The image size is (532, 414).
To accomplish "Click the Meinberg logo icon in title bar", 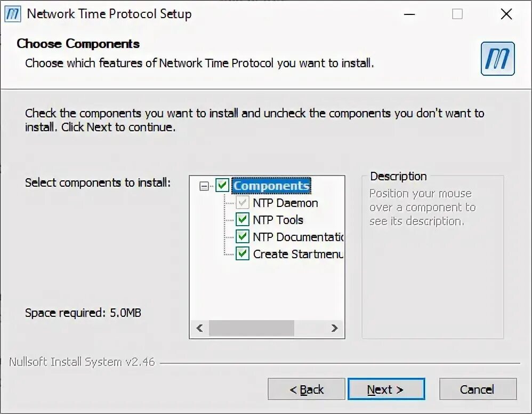I will 13,13.
